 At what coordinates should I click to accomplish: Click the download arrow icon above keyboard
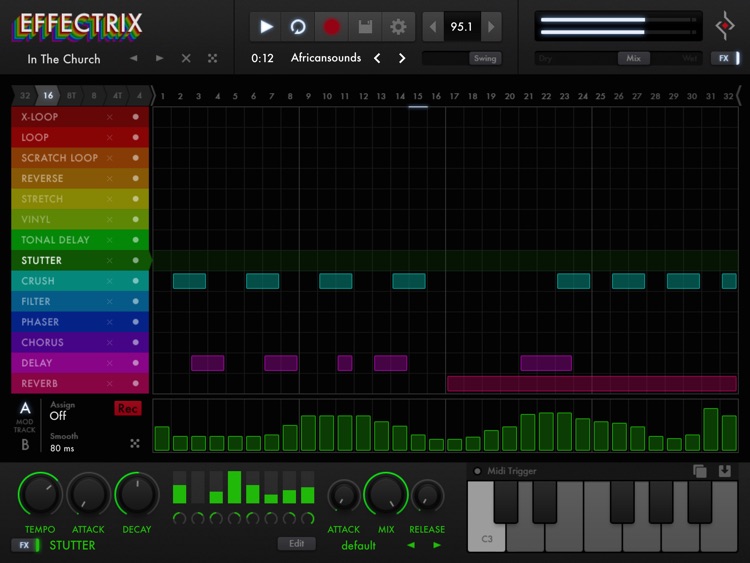pyautogui.click(x=725, y=471)
